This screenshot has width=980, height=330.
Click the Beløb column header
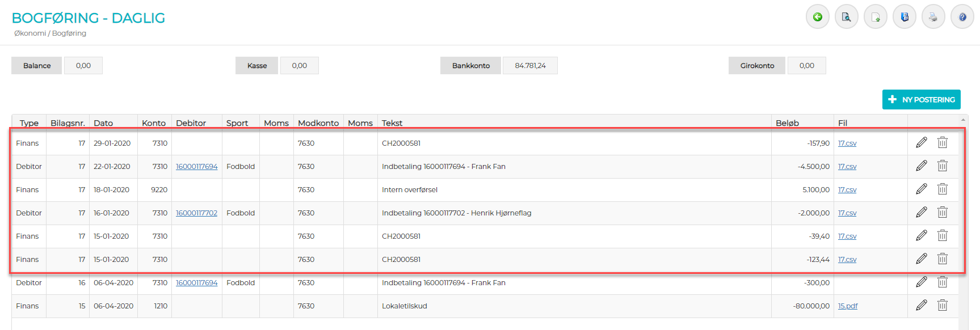pos(787,123)
